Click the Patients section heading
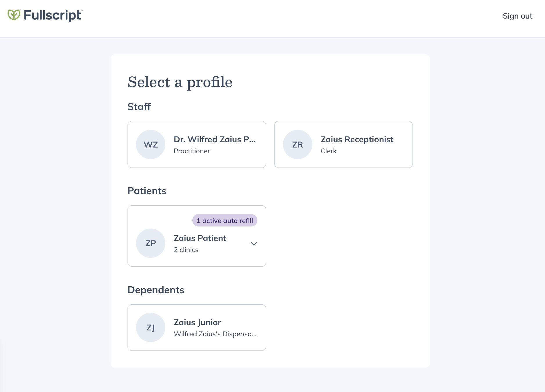Viewport: 545px width, 392px height. click(147, 191)
